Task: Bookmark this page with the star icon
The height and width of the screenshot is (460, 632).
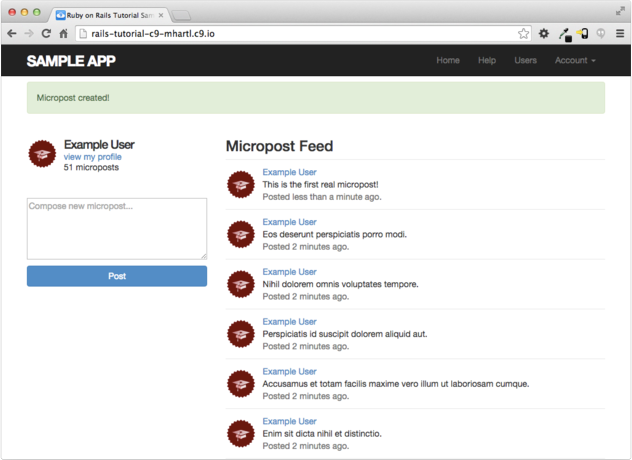Action: [x=523, y=33]
